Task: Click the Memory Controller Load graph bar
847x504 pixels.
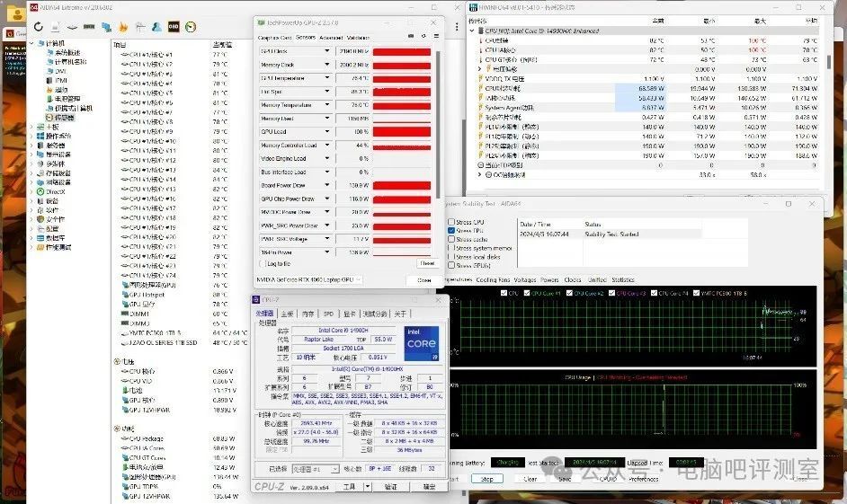Action: tap(402, 146)
